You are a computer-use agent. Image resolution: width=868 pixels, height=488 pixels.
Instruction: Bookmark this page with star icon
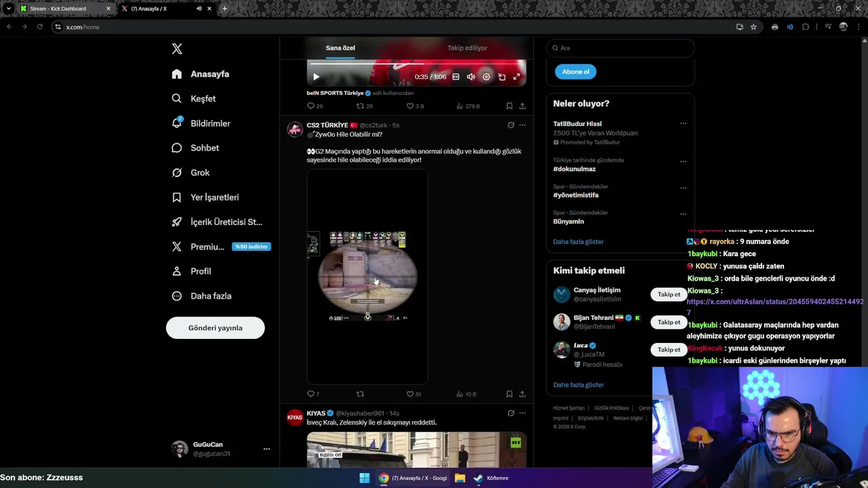pyautogui.click(x=753, y=26)
